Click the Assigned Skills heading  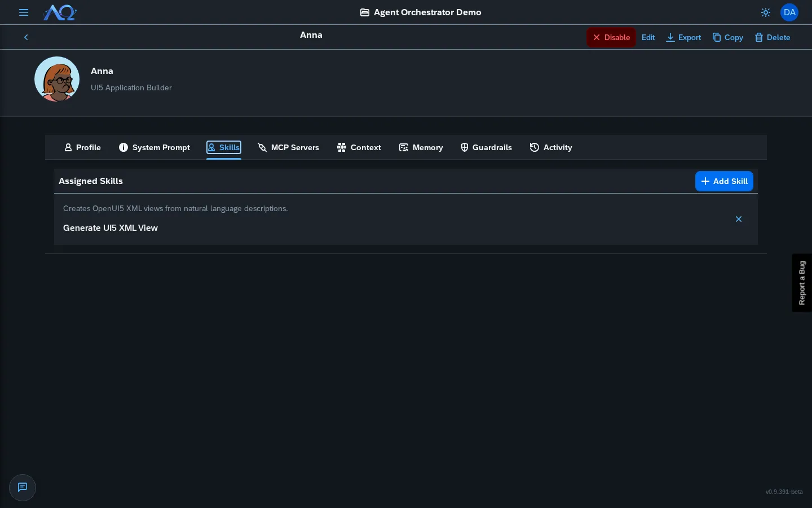point(91,181)
